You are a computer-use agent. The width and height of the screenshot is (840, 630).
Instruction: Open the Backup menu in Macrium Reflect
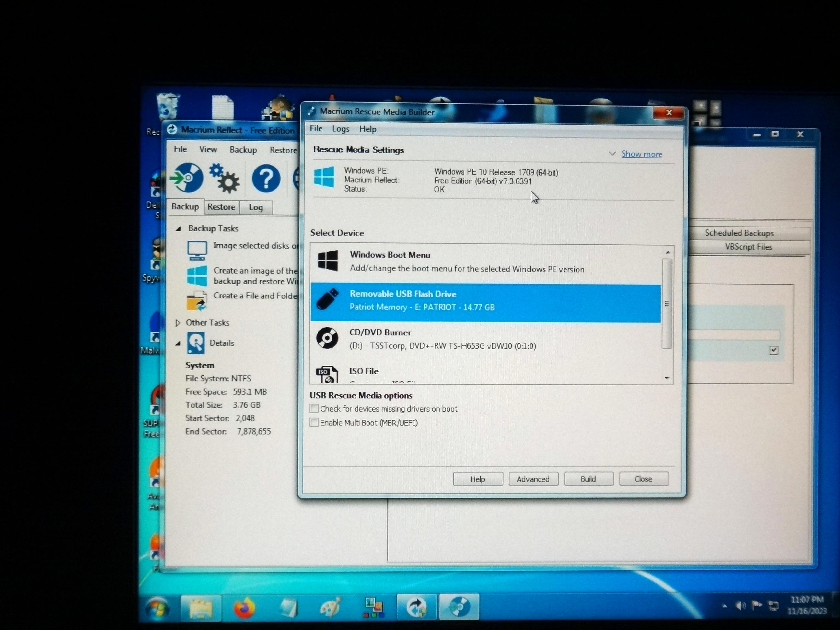pyautogui.click(x=243, y=150)
